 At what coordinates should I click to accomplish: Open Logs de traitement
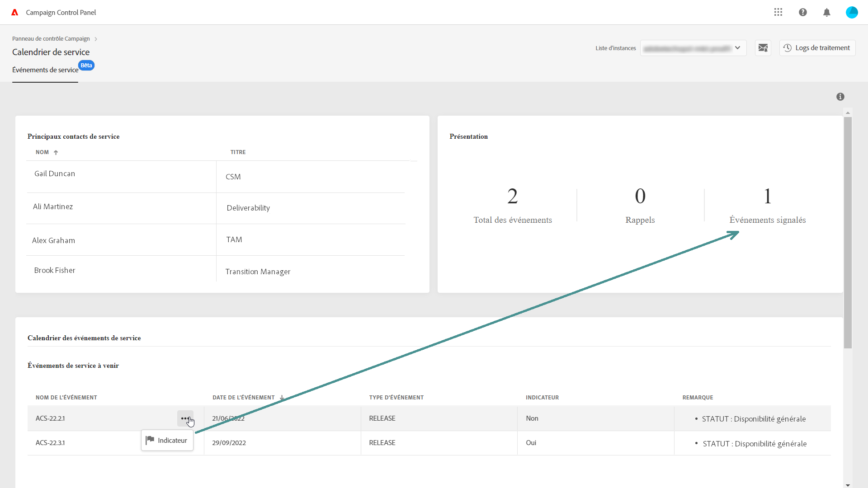tap(817, 48)
